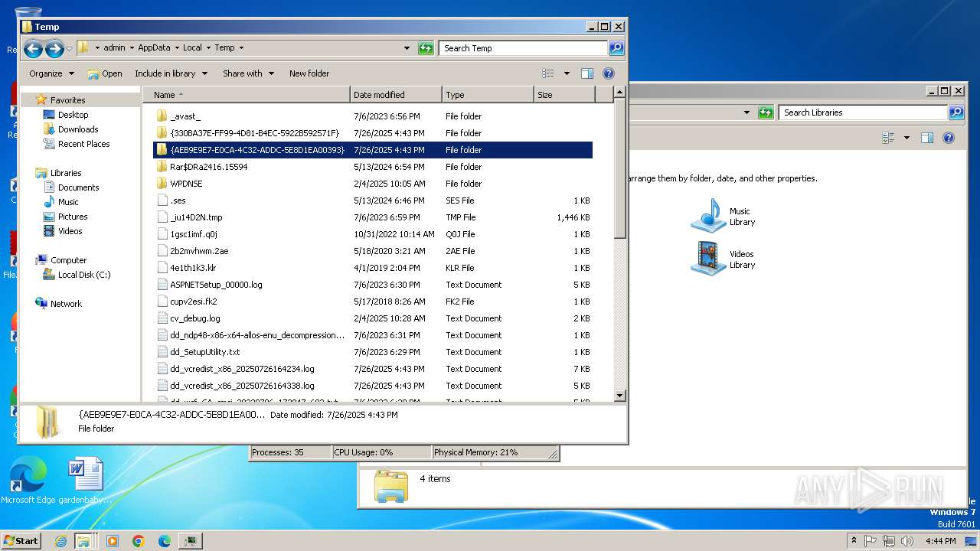Select Local Disk (C:) in navigation pane
This screenshot has width=980, height=551.
coord(84,275)
